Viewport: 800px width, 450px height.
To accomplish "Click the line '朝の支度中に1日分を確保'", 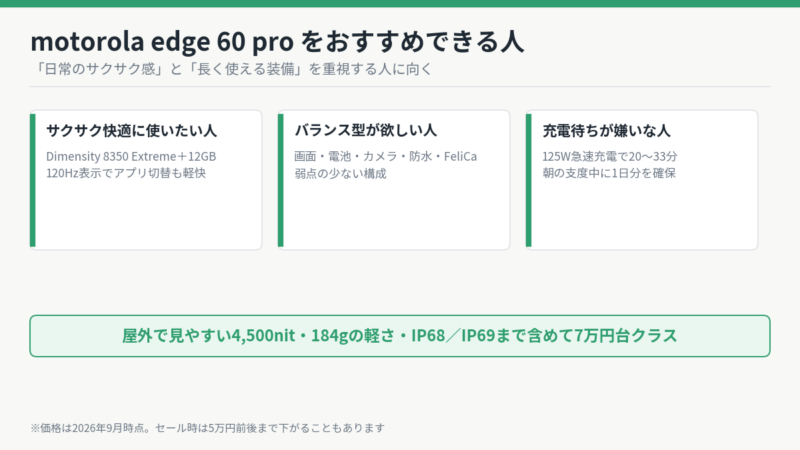I will point(609,173).
